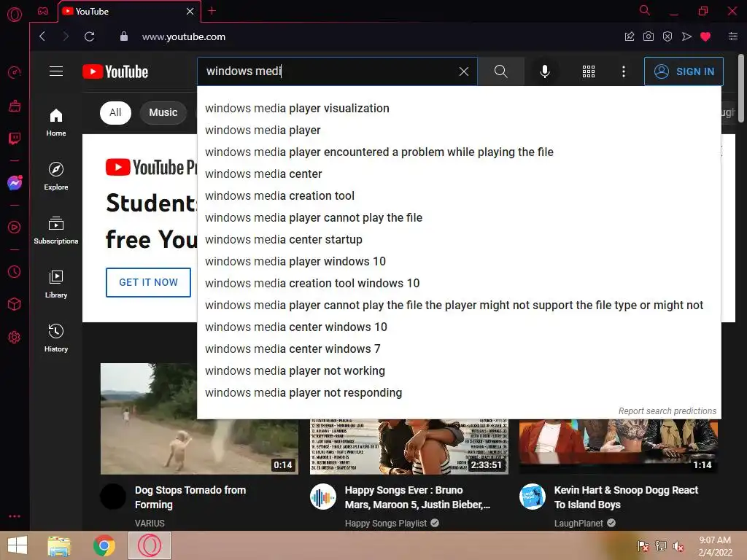Choose suggestion "windows media player not working"
This screenshot has width=747, height=560.
click(x=459, y=371)
